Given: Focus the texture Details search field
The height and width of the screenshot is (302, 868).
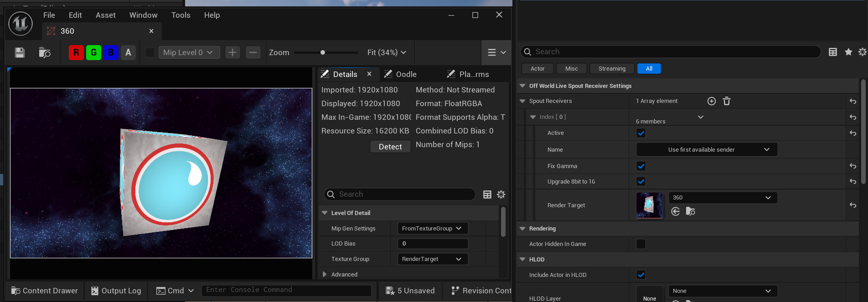Looking at the screenshot, I should pos(400,194).
